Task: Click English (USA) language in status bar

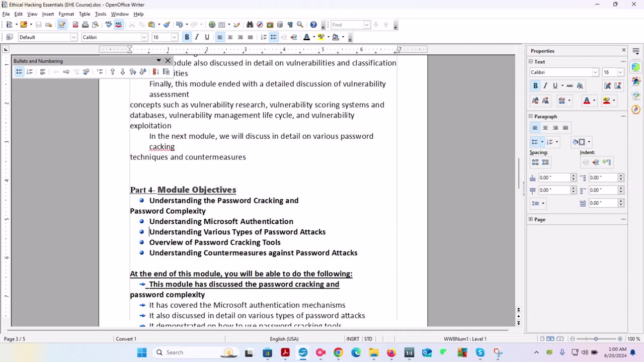Action: 284,339
